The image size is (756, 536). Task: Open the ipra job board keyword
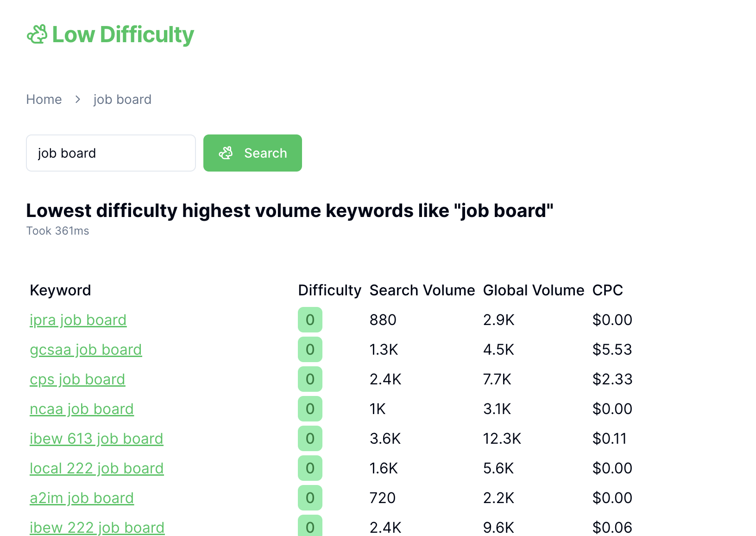[78, 320]
